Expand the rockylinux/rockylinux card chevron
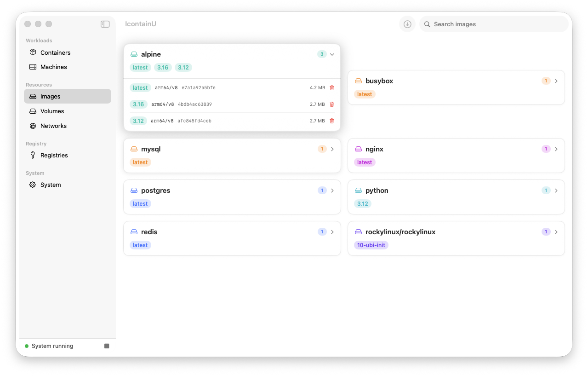 556,232
